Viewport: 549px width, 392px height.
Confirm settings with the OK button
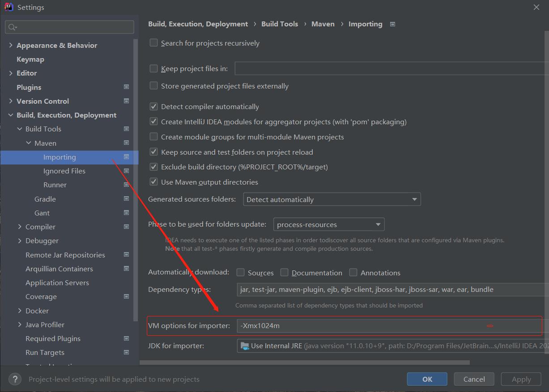(x=427, y=379)
